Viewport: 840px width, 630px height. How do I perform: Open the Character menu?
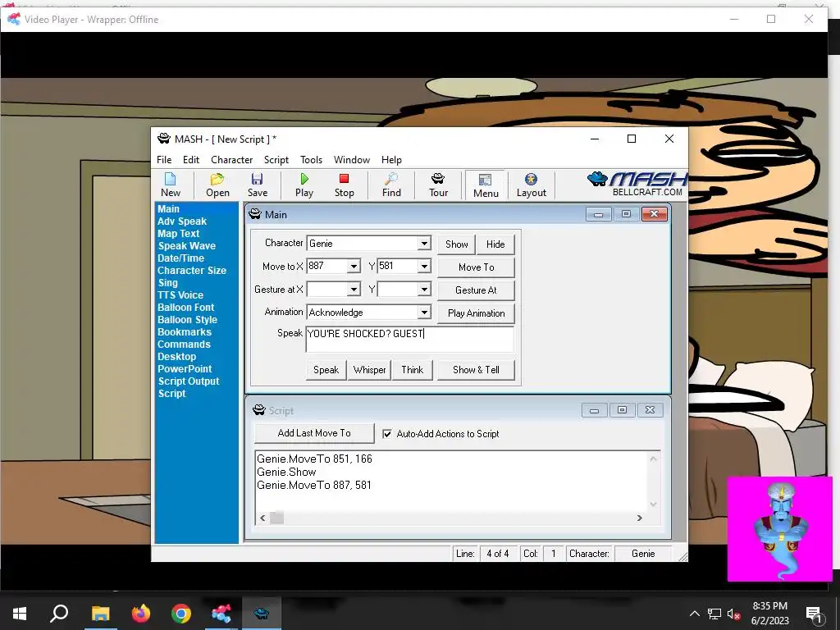231,160
